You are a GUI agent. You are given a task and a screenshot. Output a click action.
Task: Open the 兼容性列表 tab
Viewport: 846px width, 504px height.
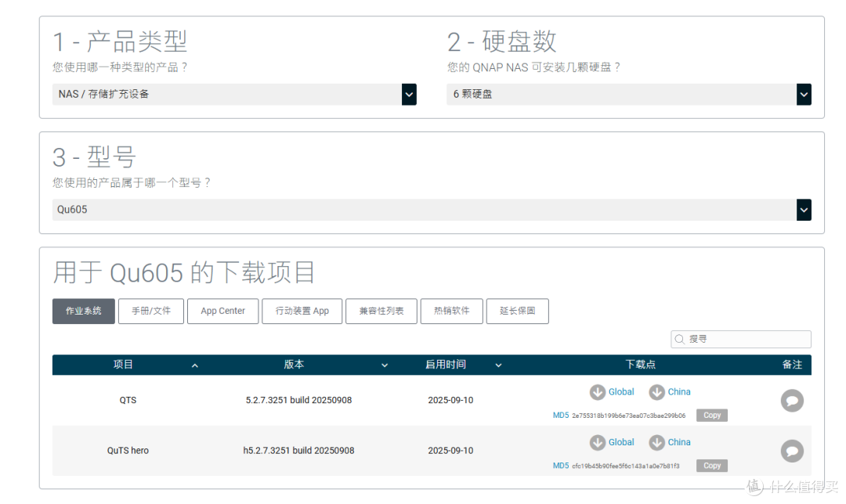point(381,311)
